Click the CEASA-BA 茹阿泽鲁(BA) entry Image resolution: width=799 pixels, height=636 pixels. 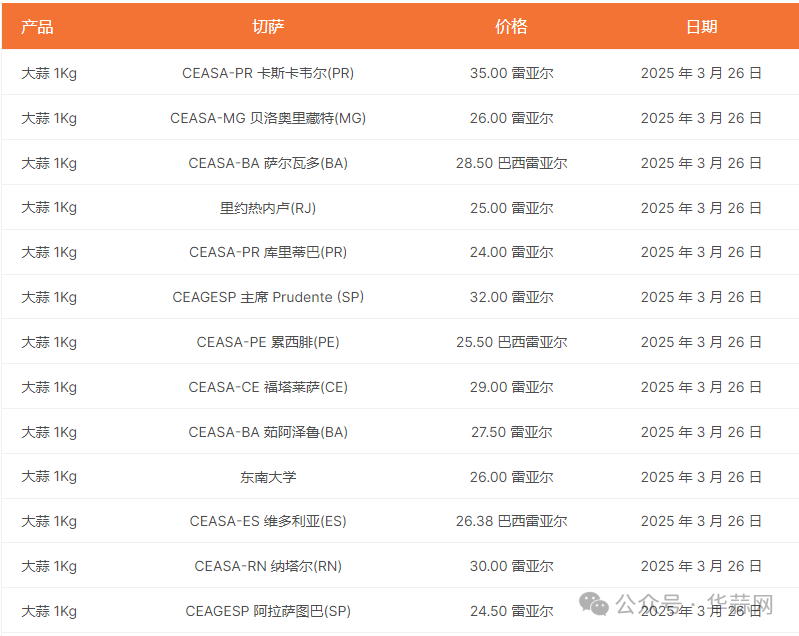pos(268,432)
